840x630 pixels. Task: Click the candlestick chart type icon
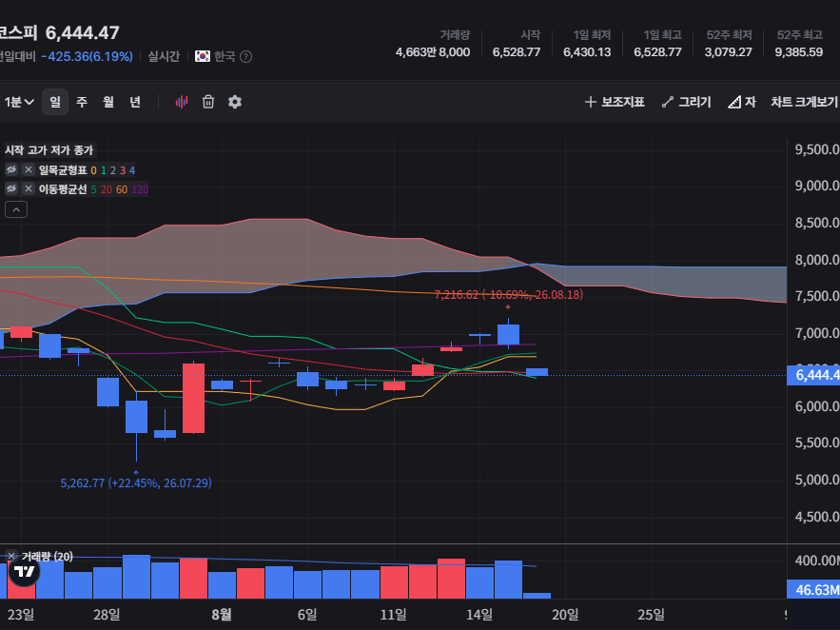click(x=182, y=102)
